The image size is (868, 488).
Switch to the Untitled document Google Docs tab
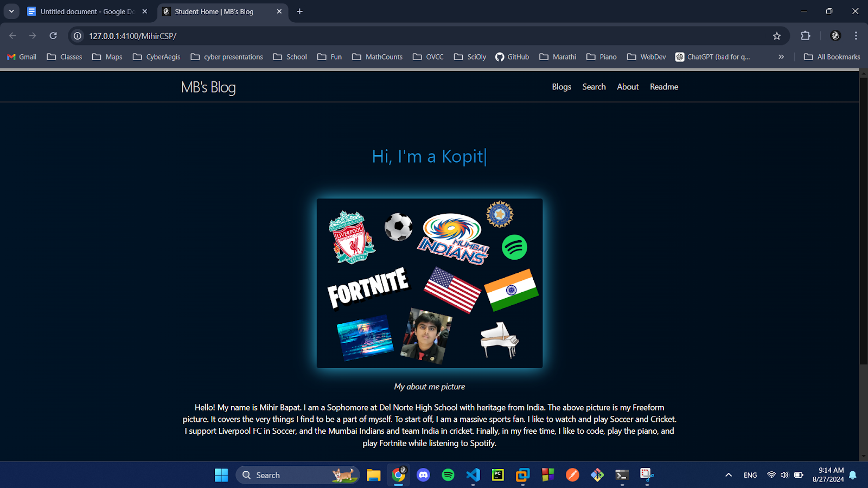pyautogui.click(x=87, y=11)
